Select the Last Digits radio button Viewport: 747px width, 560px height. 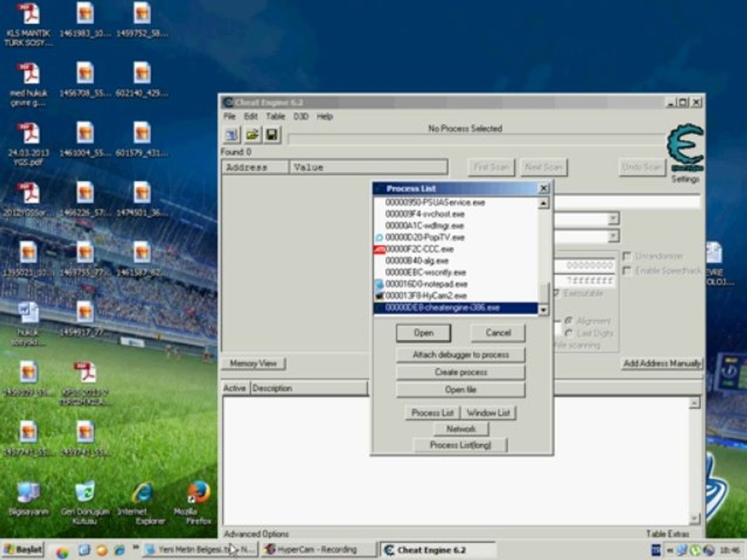569,333
